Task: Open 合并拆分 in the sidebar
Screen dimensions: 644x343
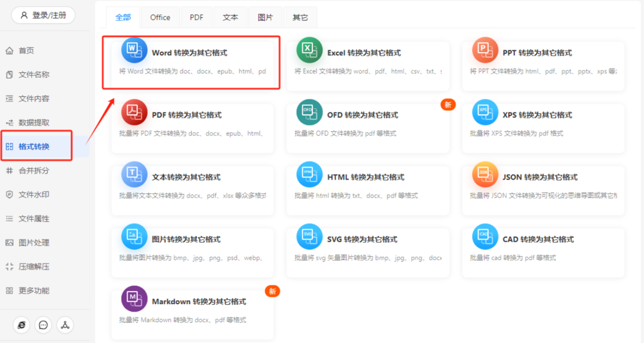Action: point(34,171)
